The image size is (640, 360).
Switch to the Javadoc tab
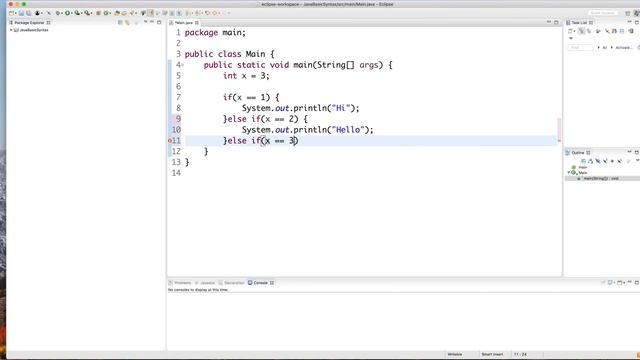click(205, 282)
